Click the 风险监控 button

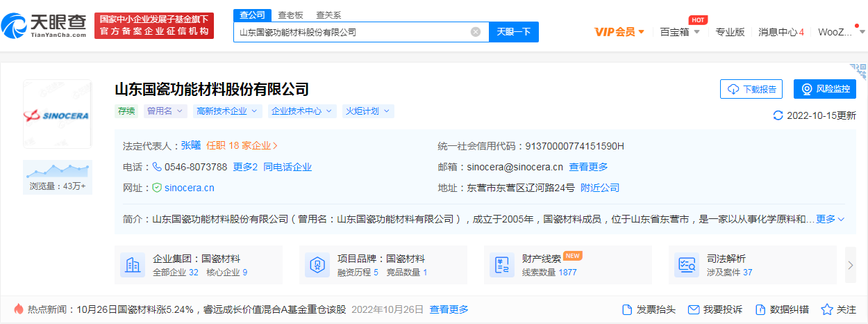825,89
